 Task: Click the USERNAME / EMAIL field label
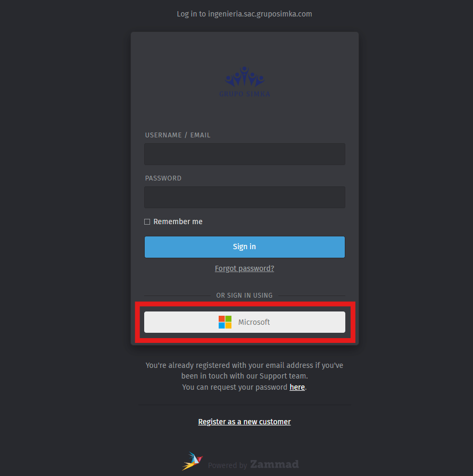(178, 135)
